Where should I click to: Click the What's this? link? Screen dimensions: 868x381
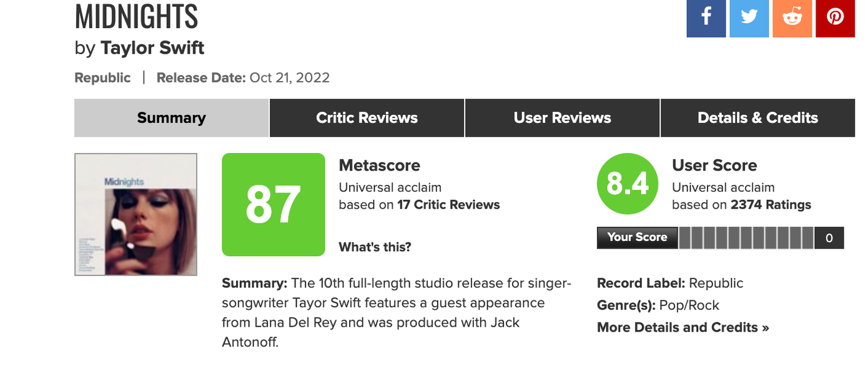(x=375, y=247)
